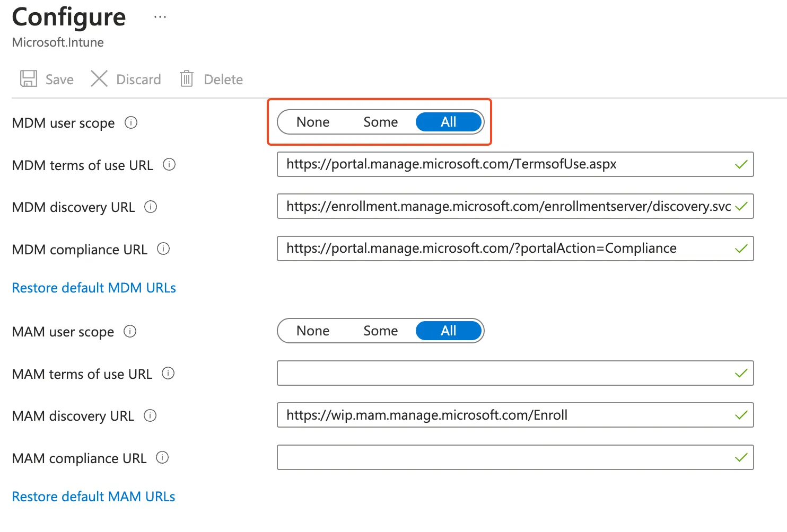Set MAM user scope to Some
The image size is (787, 532).
click(x=381, y=331)
